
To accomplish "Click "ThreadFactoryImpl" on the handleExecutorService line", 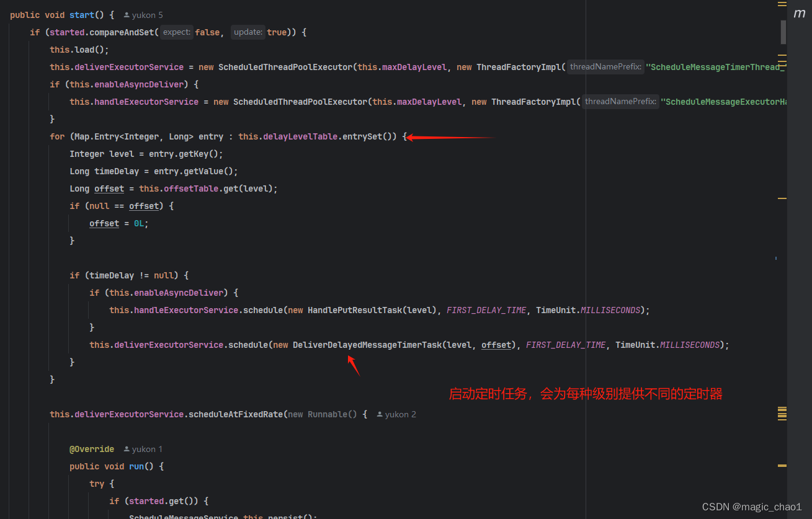I will (x=533, y=102).
